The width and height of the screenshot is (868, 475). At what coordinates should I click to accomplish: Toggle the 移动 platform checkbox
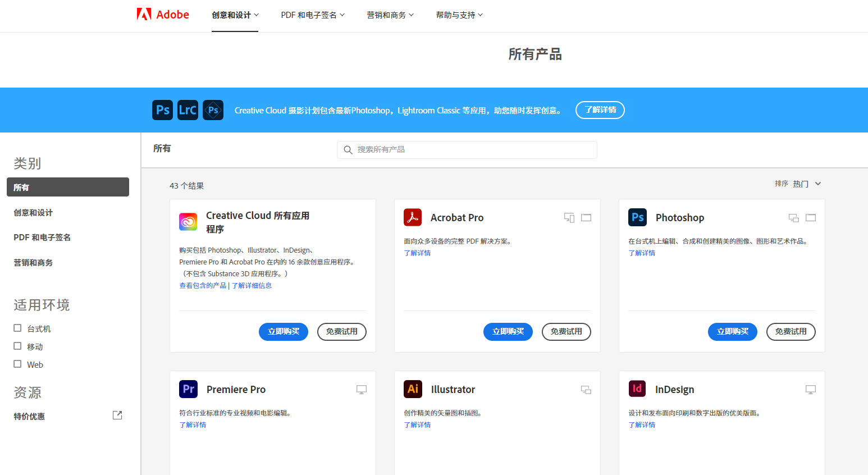[x=17, y=346]
